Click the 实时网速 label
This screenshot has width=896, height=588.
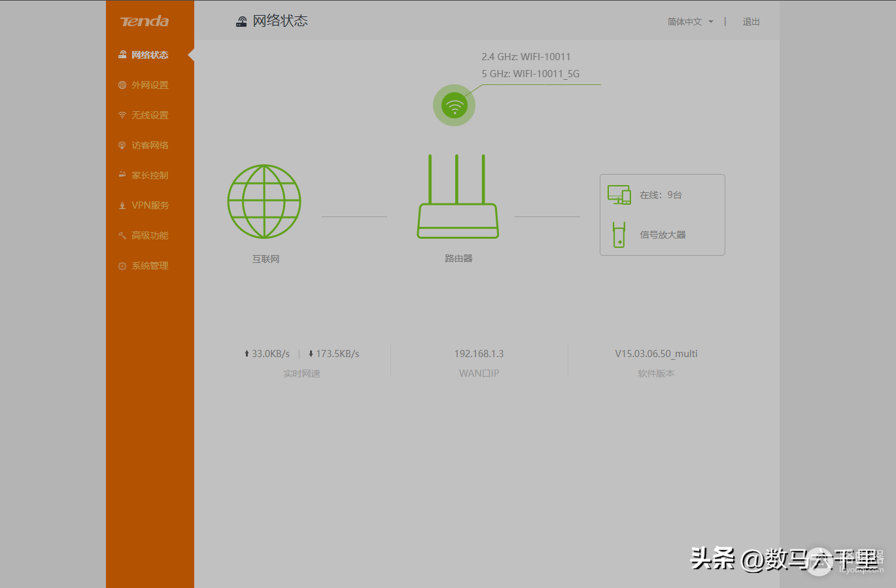click(x=302, y=373)
